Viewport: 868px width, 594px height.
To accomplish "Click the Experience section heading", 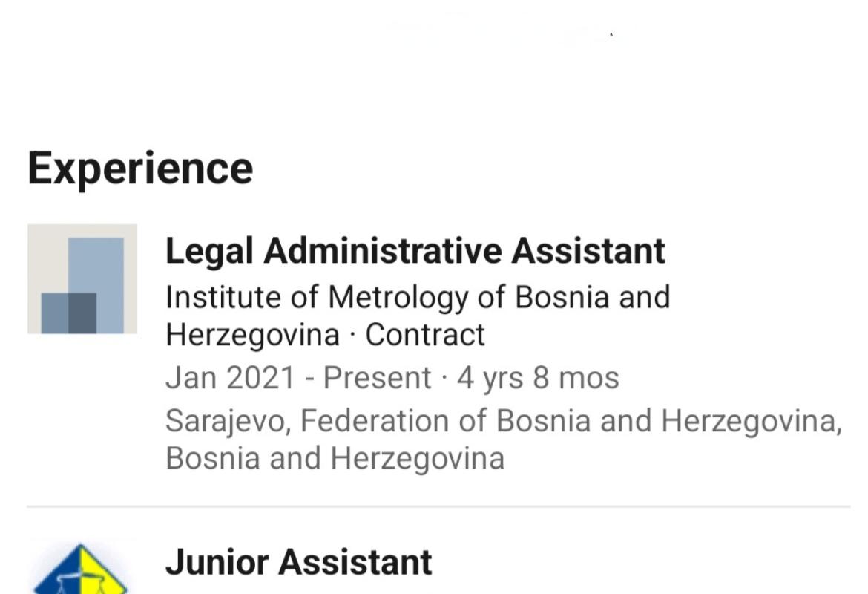I will [140, 168].
